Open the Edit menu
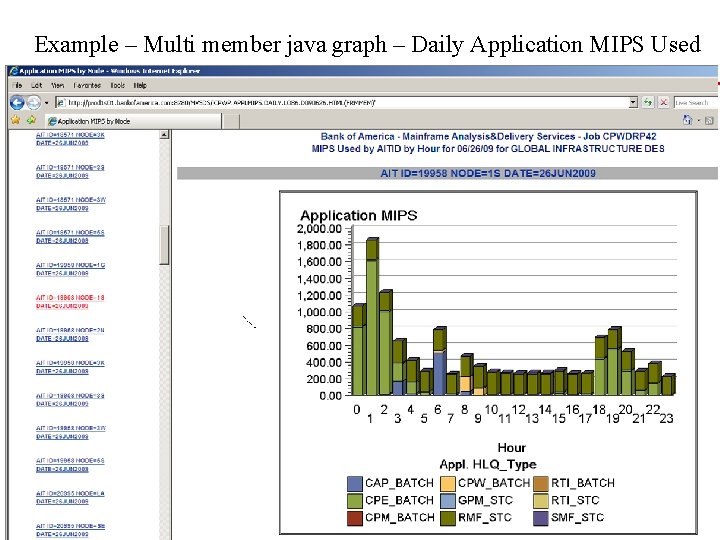This screenshot has width=720, height=540. point(36,85)
